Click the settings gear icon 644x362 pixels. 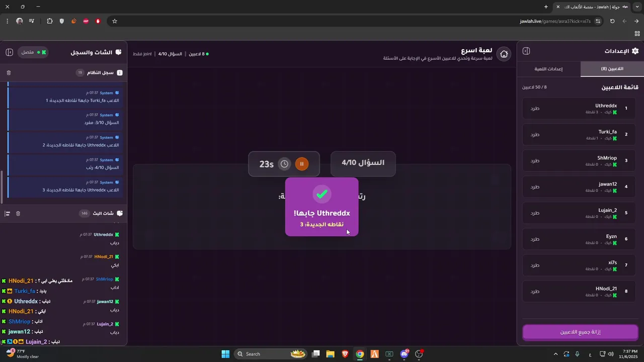635,51
